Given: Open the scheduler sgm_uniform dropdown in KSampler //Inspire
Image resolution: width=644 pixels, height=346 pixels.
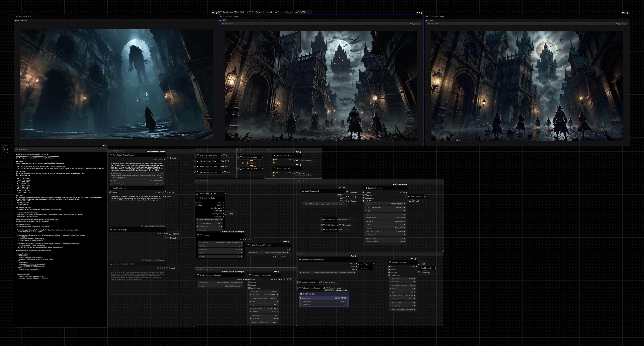Looking at the screenshot, I should (x=385, y=221).
